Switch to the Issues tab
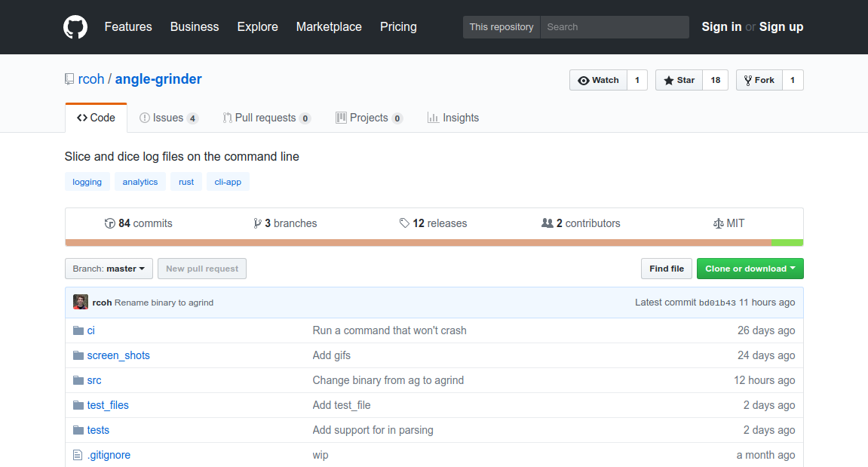Screen dimensions: 868x467 pyautogui.click(x=168, y=118)
